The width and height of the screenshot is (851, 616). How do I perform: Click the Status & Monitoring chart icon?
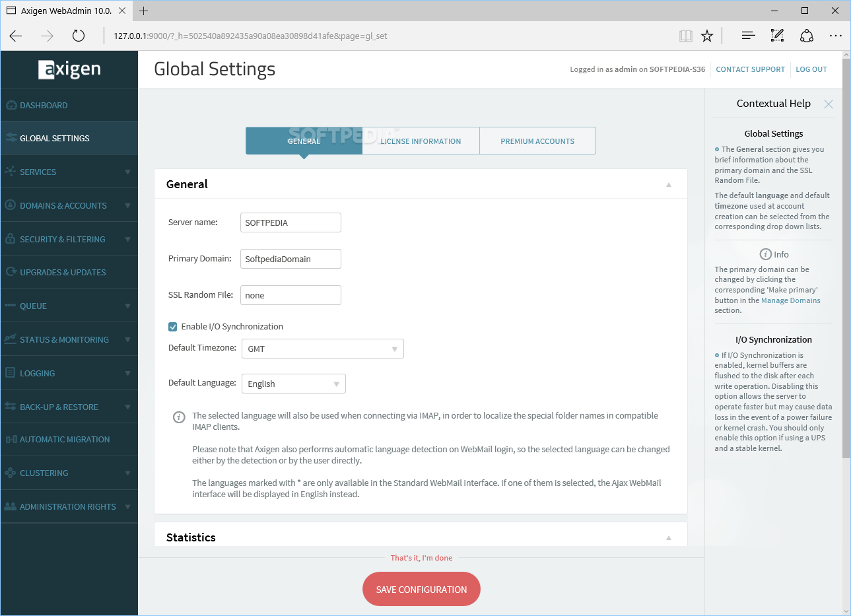tap(11, 339)
